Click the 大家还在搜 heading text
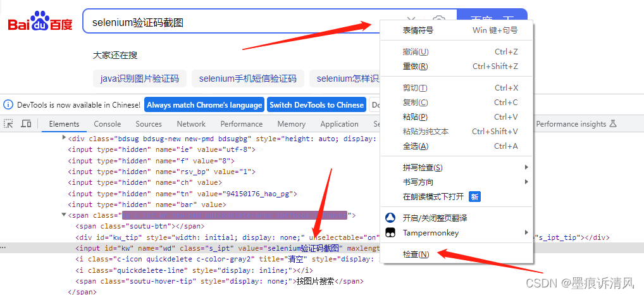This screenshot has width=644, height=295. click(x=115, y=55)
